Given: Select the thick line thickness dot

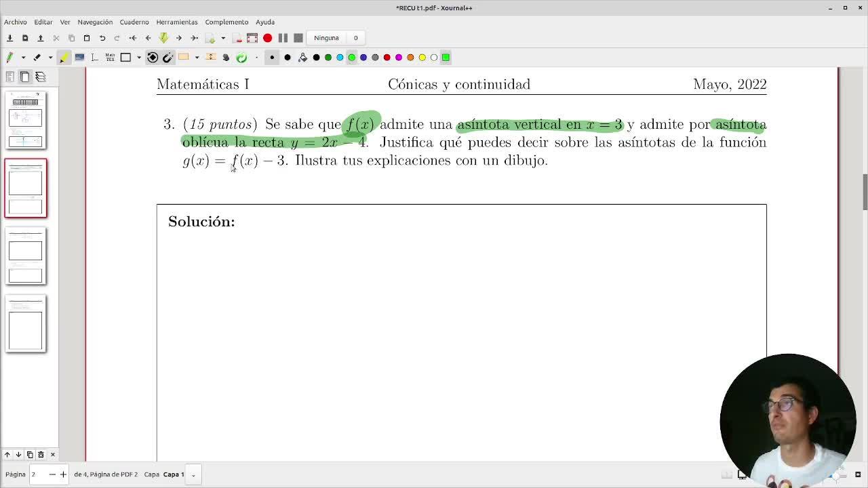Looking at the screenshot, I should coord(288,58).
